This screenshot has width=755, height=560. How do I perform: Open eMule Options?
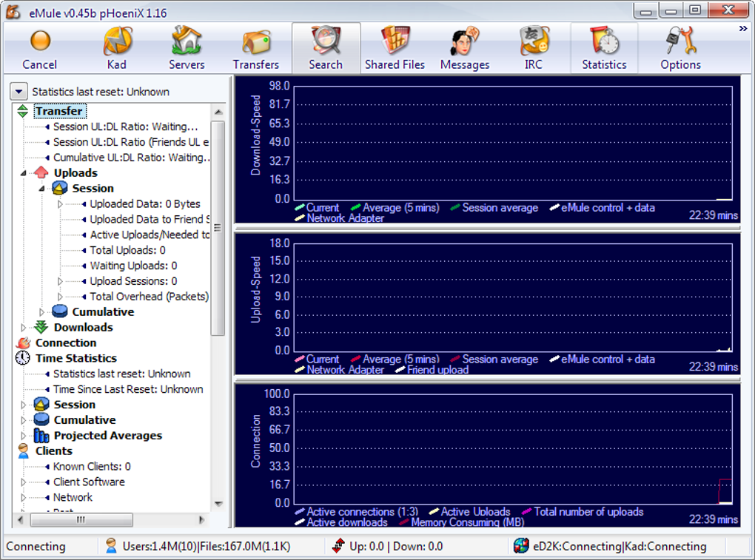pos(679,47)
